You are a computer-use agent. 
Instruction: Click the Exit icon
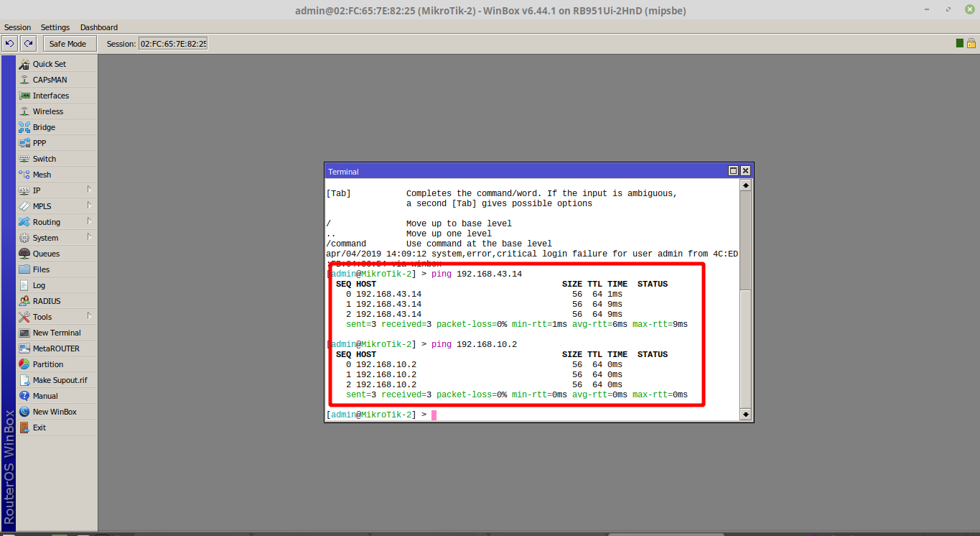(24, 428)
